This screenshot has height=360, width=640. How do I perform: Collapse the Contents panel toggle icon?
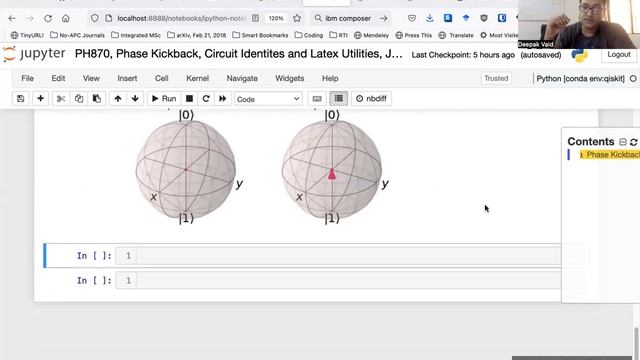[622, 142]
